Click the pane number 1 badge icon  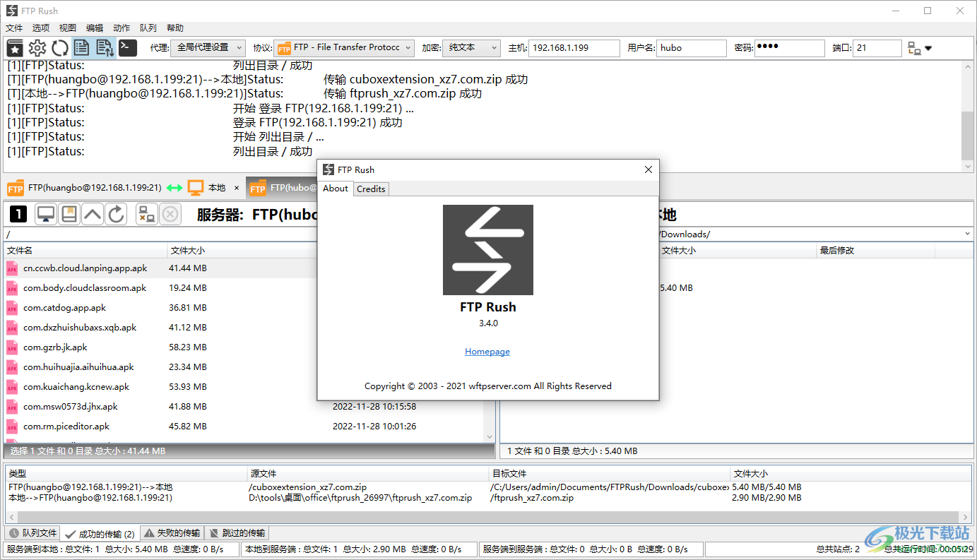[18, 214]
